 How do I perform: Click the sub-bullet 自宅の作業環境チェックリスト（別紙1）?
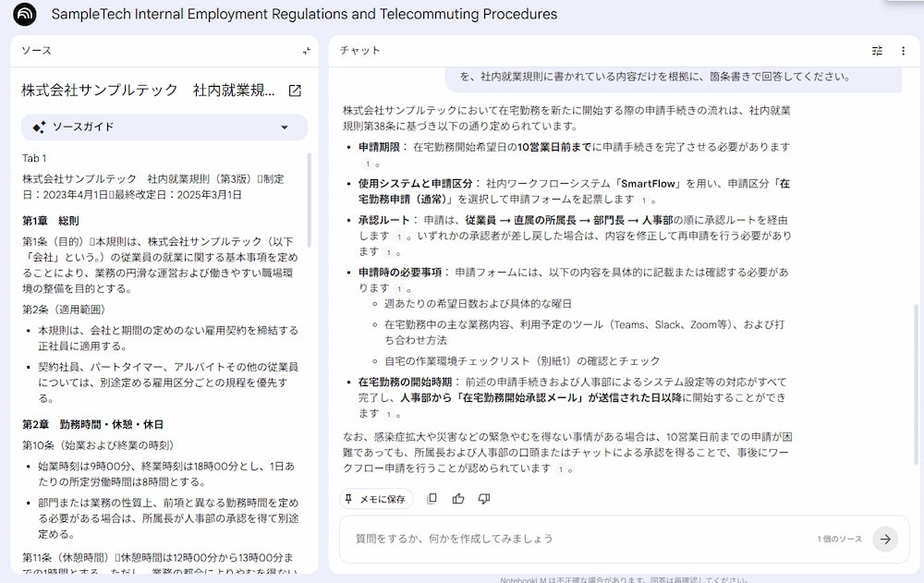[x=522, y=360]
